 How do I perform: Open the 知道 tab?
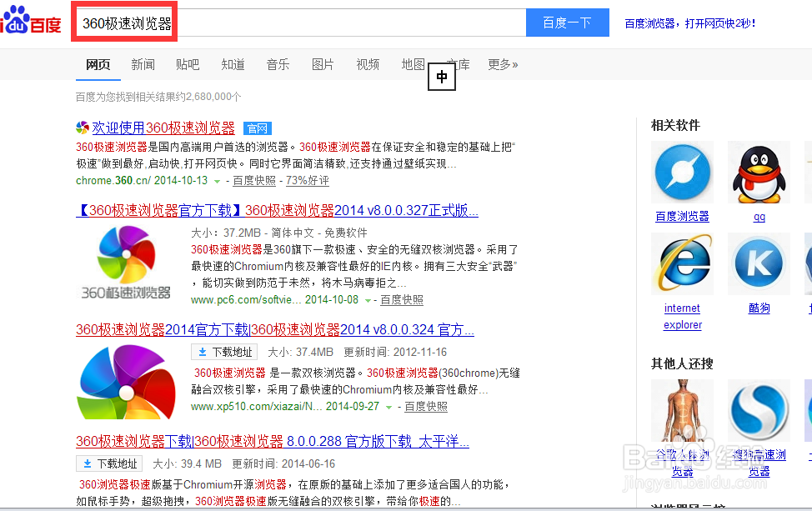point(233,65)
